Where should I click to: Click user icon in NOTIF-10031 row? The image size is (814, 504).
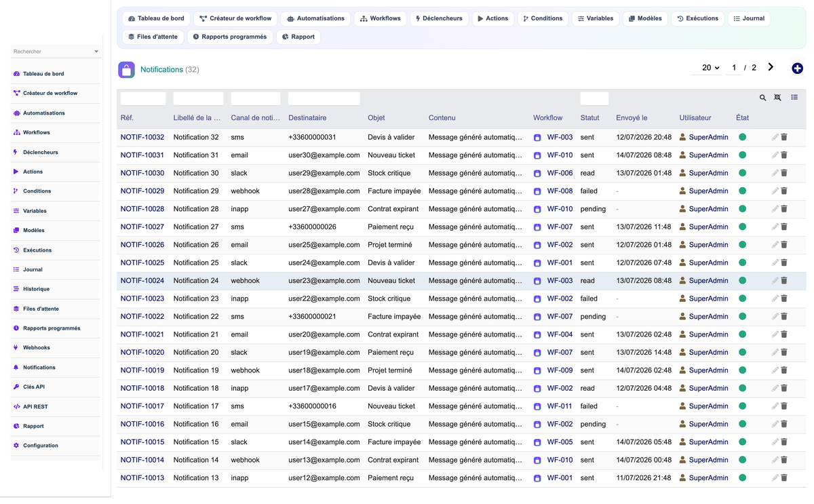pos(682,155)
